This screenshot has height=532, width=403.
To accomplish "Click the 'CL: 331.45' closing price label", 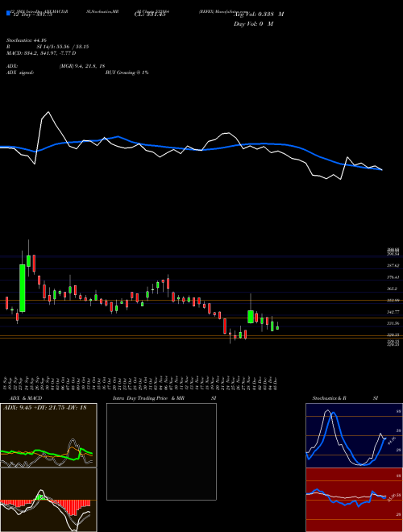I will tap(150, 15).
